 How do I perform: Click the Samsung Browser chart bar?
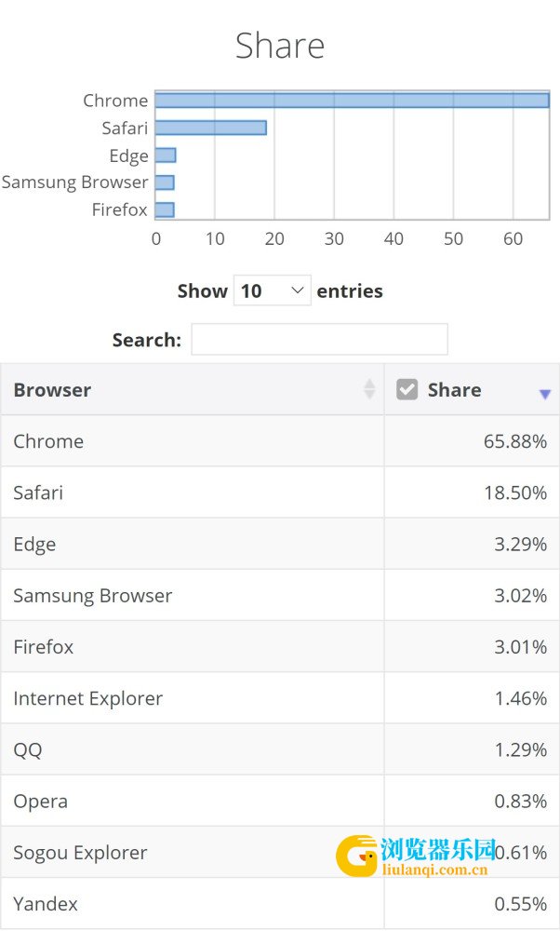165,182
